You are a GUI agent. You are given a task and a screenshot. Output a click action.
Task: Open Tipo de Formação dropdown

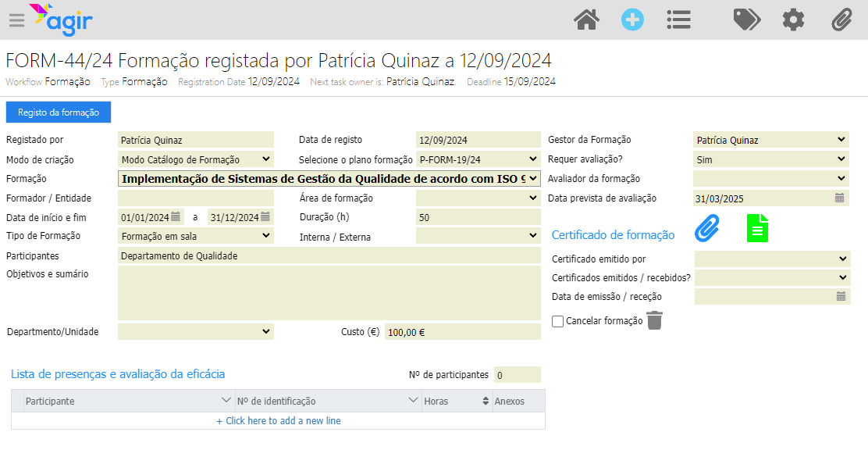pos(196,236)
